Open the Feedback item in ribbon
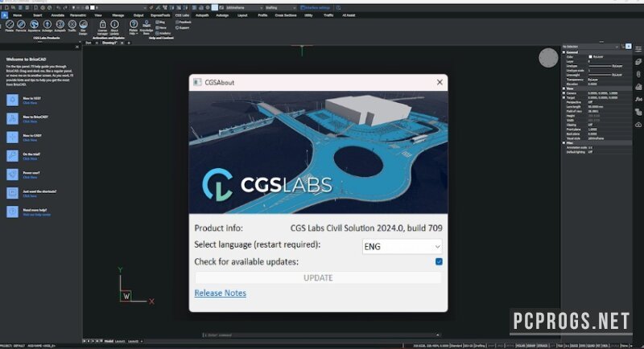The image size is (644, 349). pos(184,23)
